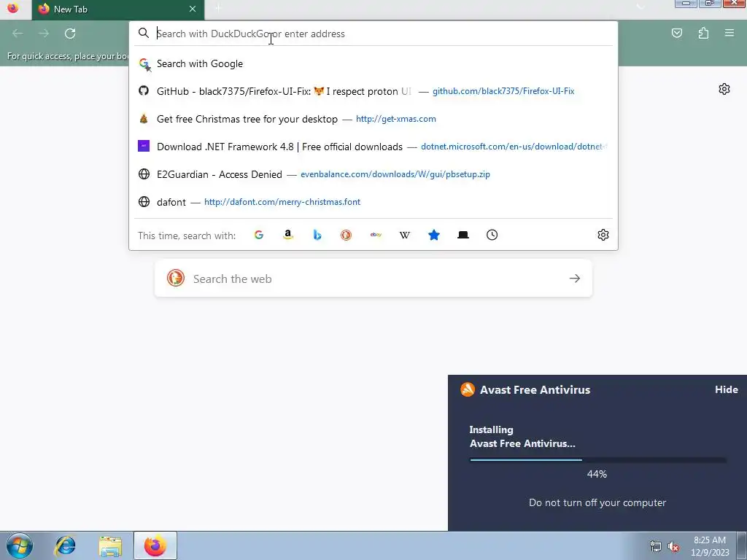Click the forward navigation arrow
Screen dimensions: 747x560
(44, 34)
